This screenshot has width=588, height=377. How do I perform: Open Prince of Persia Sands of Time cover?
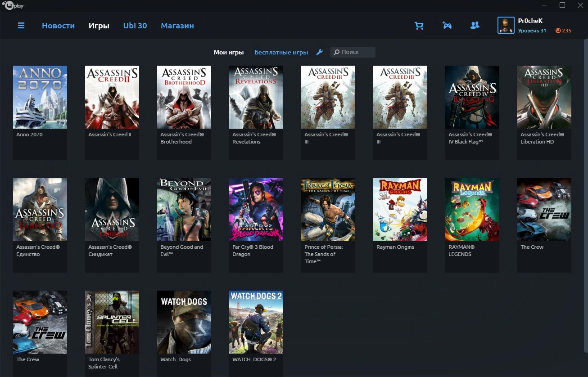coord(328,210)
